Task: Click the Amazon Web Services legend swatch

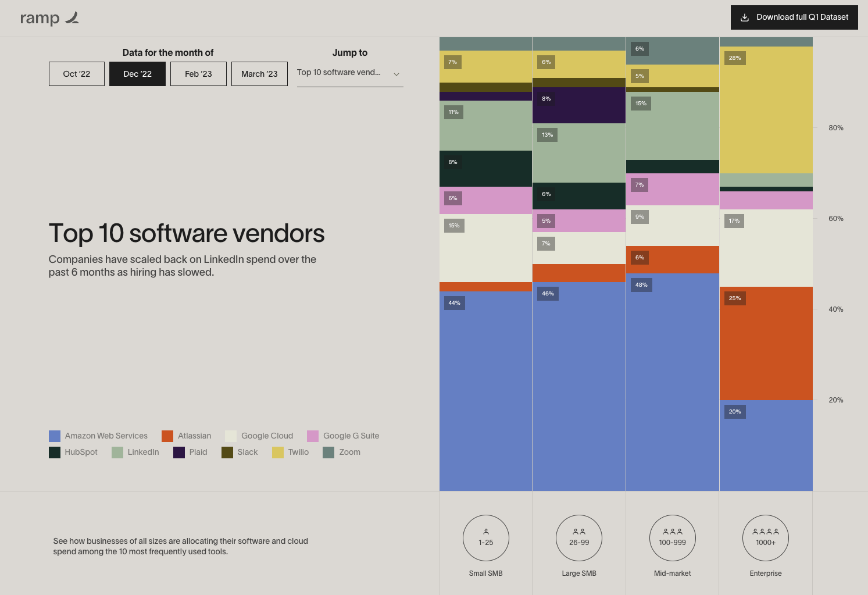Action: point(55,436)
